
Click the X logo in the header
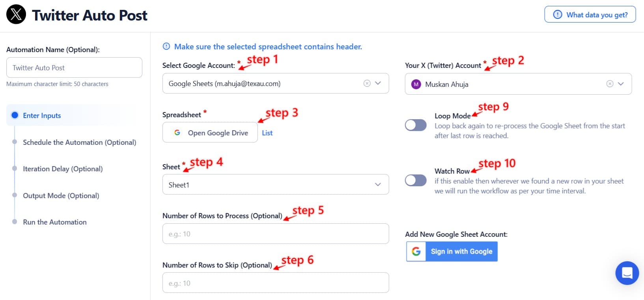16,15
